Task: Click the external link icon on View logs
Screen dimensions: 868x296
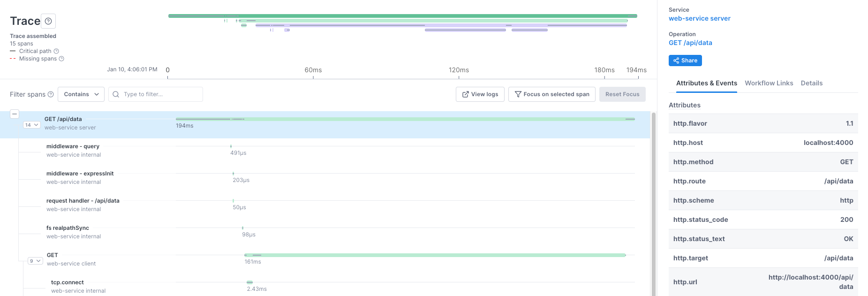Action: [x=465, y=94]
